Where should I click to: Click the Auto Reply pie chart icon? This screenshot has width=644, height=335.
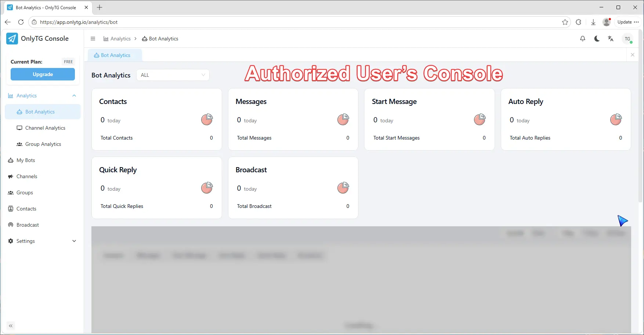[x=616, y=119]
